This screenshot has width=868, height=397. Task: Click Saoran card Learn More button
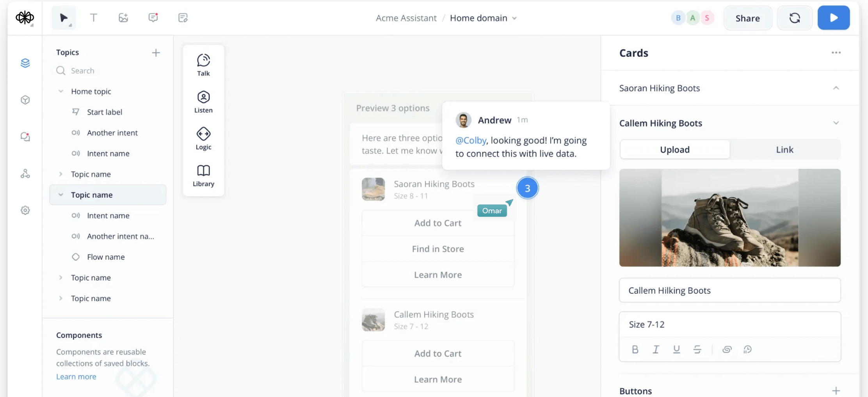(x=438, y=275)
